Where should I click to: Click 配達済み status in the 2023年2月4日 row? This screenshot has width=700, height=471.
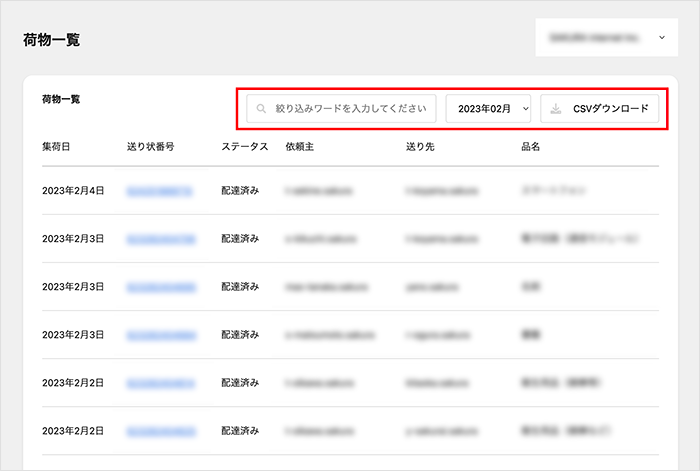pos(240,190)
